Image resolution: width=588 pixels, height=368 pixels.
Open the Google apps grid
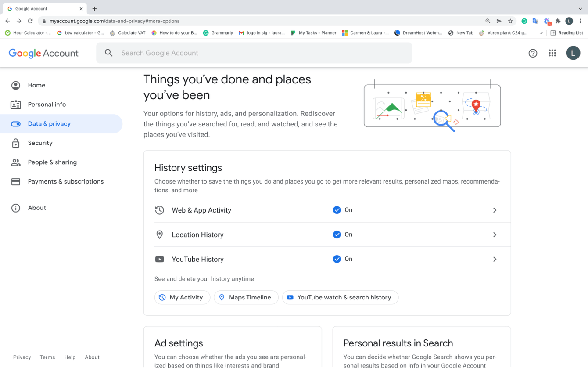point(552,53)
